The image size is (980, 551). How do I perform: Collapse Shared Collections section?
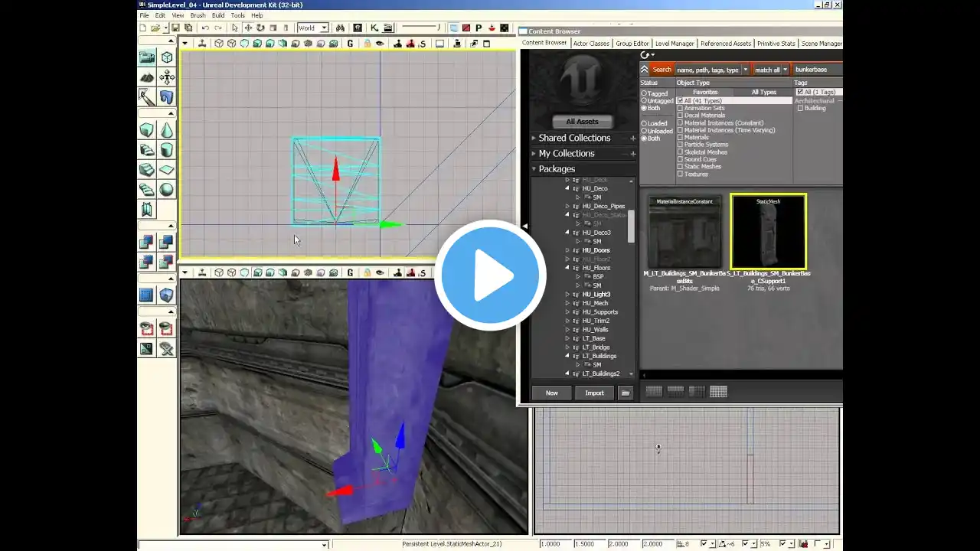coord(534,138)
